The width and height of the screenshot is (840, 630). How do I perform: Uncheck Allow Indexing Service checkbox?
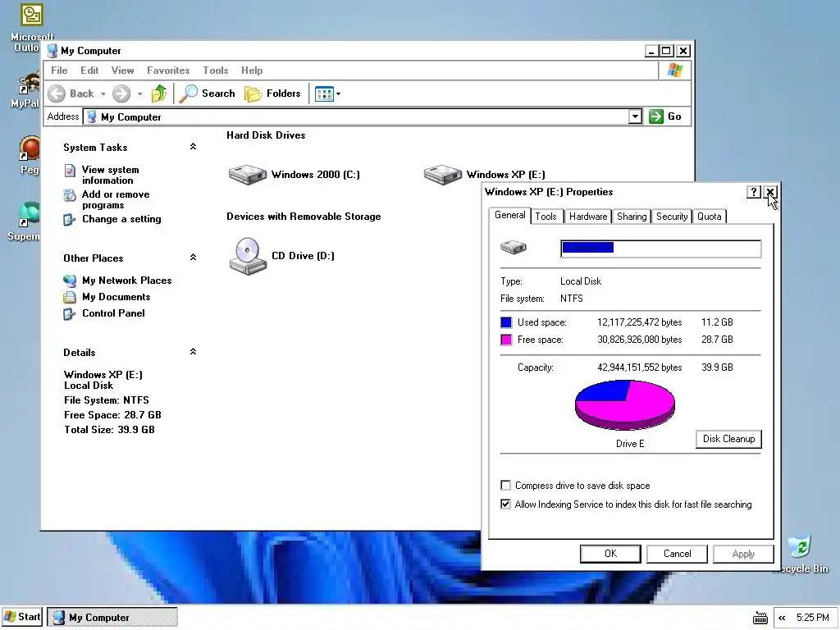click(505, 504)
